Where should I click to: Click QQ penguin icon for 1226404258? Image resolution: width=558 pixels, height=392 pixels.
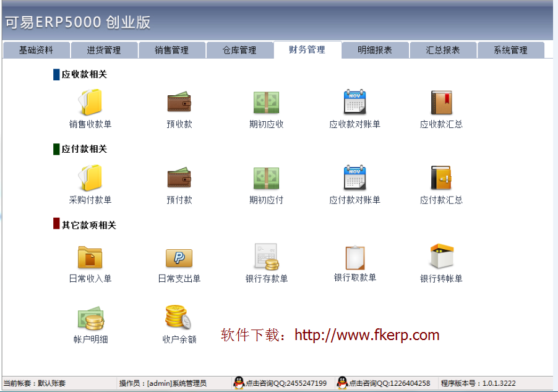pyautogui.click(x=342, y=383)
